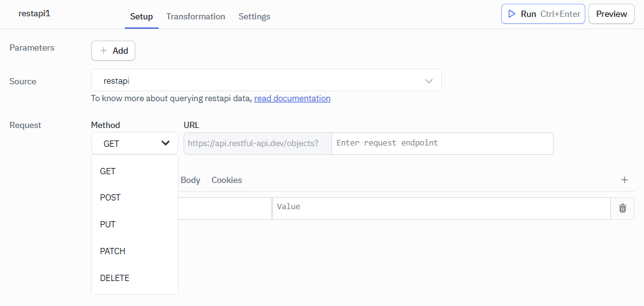This screenshot has height=306, width=644.
Task: Click the trash icon to delete row
Action: (x=622, y=209)
